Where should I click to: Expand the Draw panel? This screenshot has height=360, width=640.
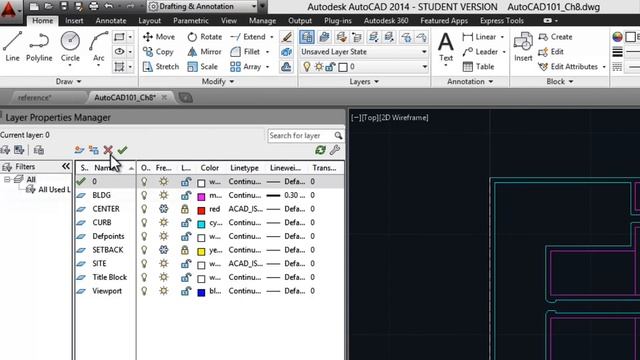(68, 82)
